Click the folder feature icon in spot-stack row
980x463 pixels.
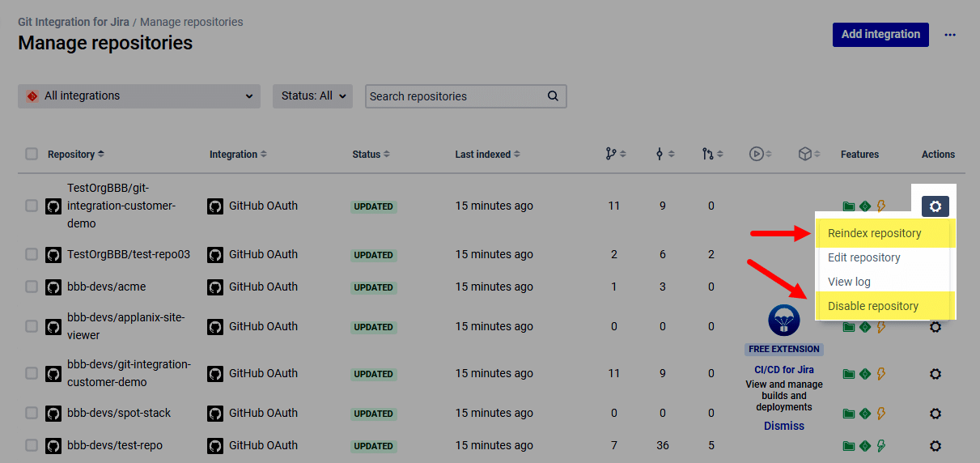(848, 414)
